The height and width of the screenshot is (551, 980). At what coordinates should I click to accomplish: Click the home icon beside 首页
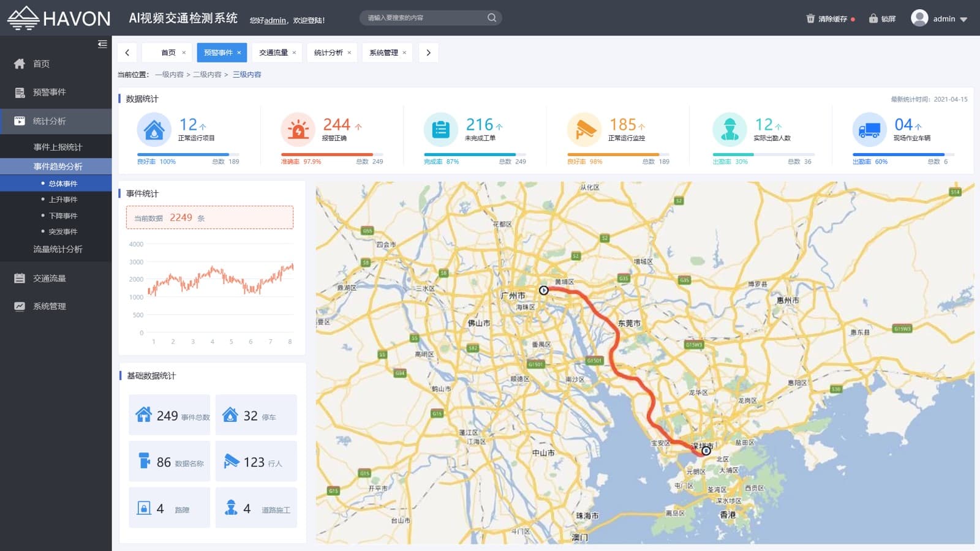click(x=20, y=64)
